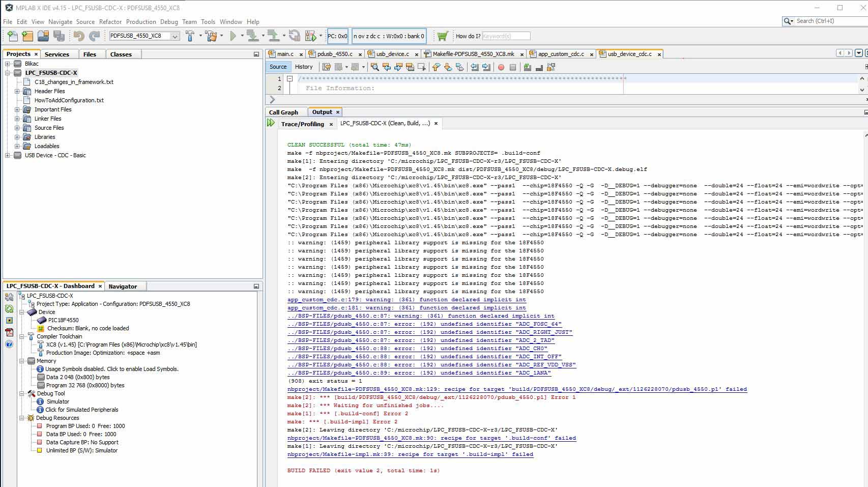Switch the editor to History view
The image size is (868, 487).
coord(304,67)
